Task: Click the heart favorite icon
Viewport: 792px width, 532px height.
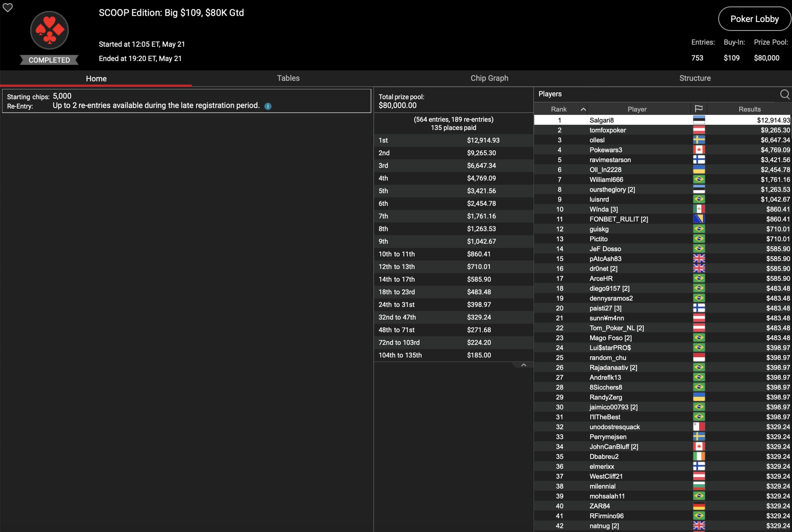Action: click(x=7, y=7)
